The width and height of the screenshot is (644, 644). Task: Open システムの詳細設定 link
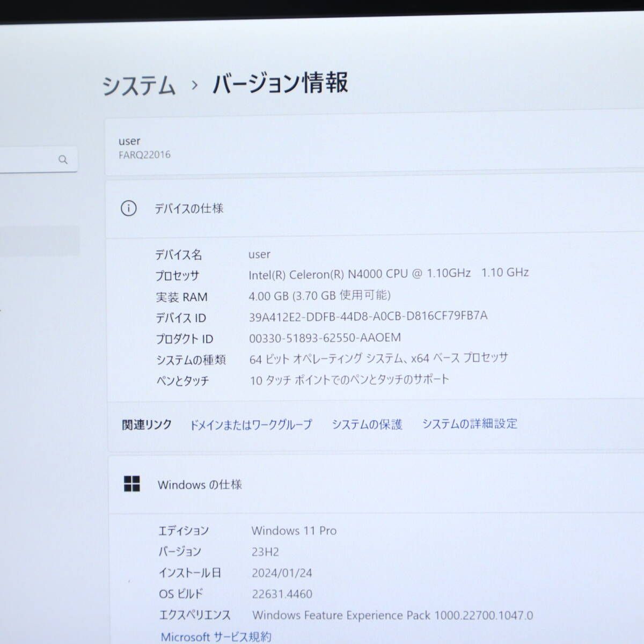coord(470,423)
